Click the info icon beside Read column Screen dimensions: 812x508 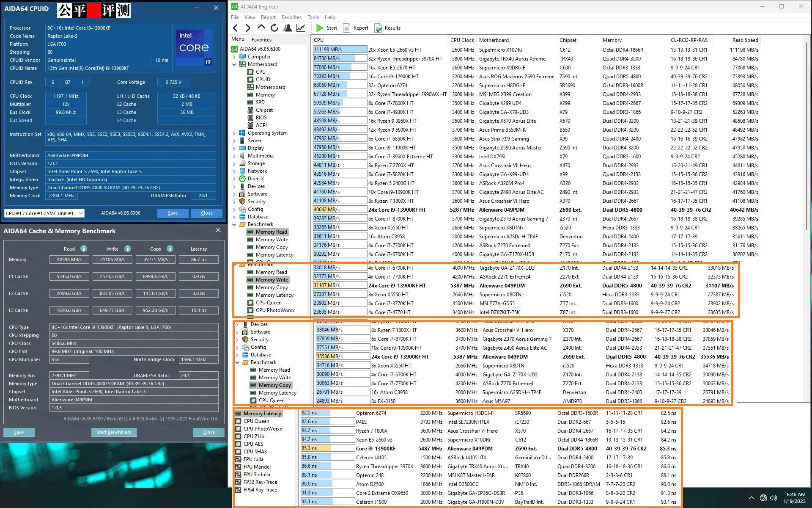coord(84,248)
